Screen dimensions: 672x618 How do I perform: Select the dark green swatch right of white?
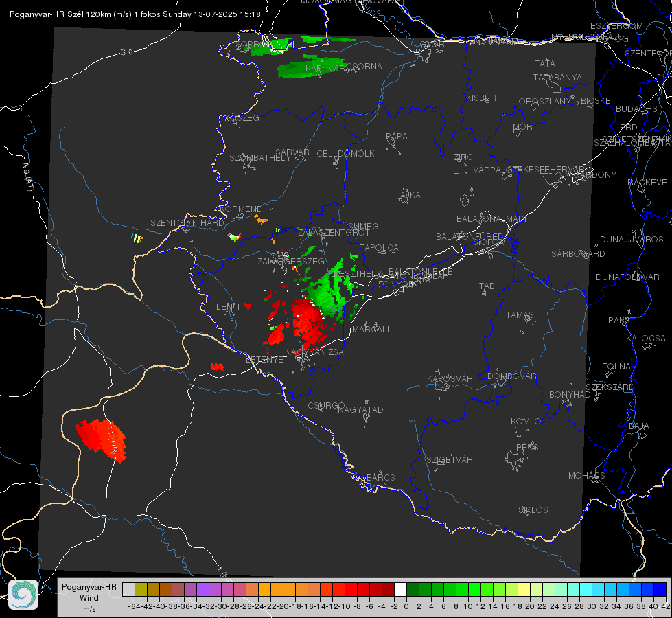[x=413, y=589]
